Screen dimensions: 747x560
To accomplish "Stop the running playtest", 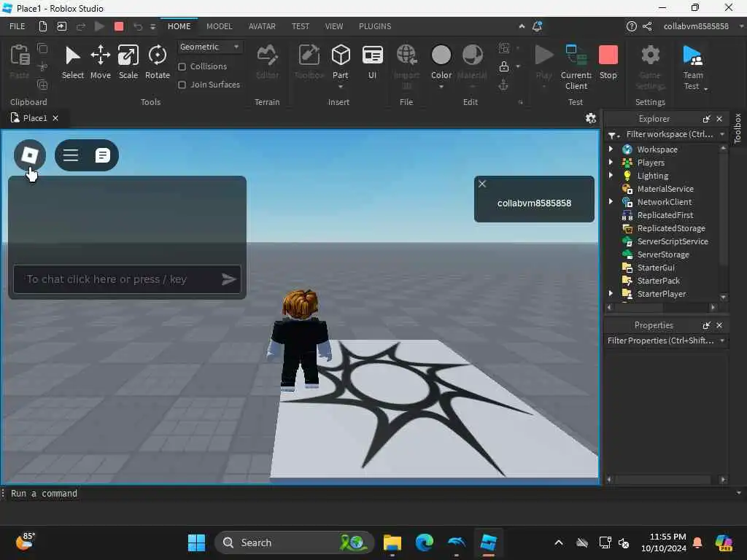I will click(x=608, y=62).
